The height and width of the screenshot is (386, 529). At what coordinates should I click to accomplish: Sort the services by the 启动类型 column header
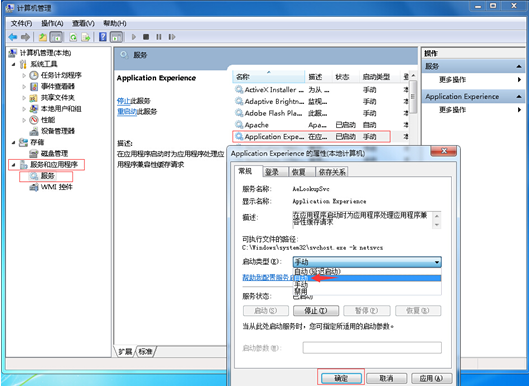point(379,77)
